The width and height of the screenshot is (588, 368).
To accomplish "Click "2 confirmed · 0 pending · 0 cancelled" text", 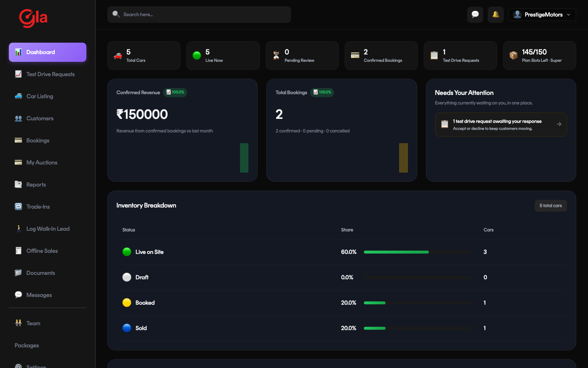I will coord(313,131).
